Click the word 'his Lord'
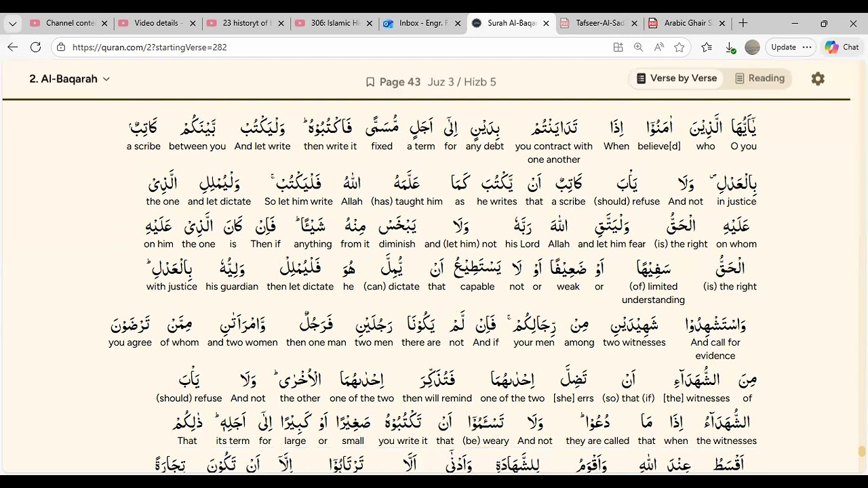The height and width of the screenshot is (488, 868). 522,245
